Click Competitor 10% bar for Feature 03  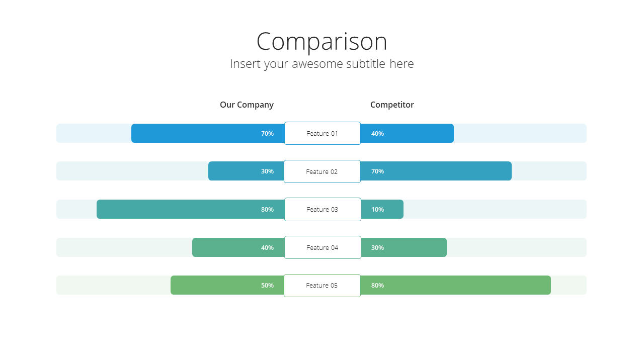coord(382,209)
